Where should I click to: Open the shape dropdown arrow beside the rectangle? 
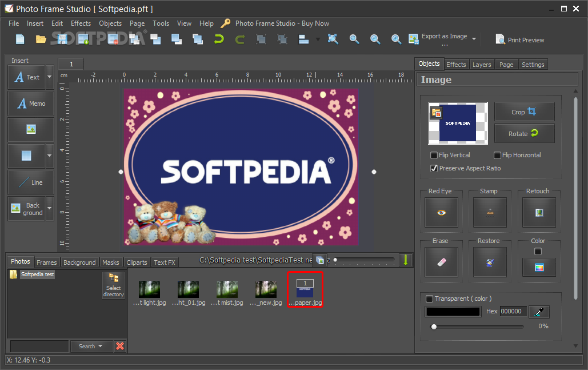click(50, 156)
